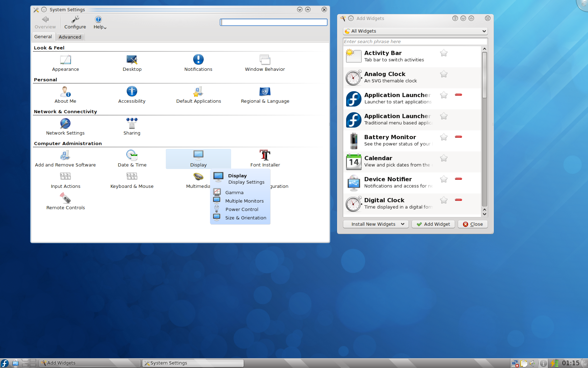Switch to the Advanced tab
Screen dimensions: 588x368
70,37
